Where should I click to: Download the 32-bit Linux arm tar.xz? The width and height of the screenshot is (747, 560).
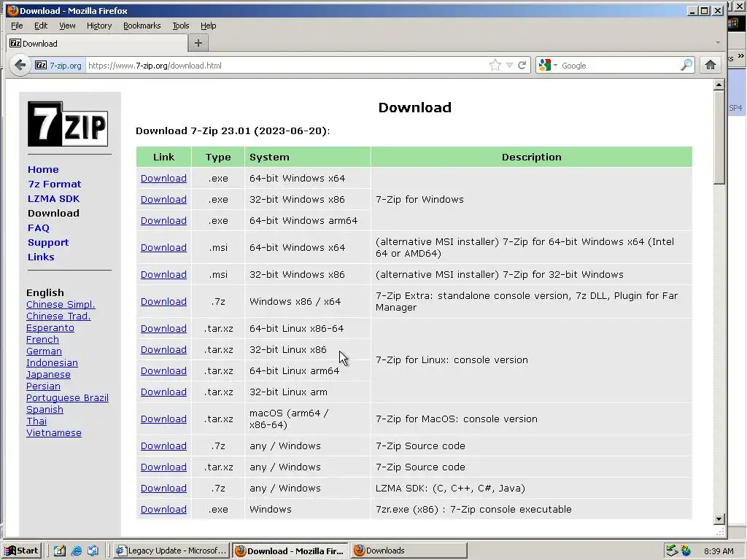(163, 392)
